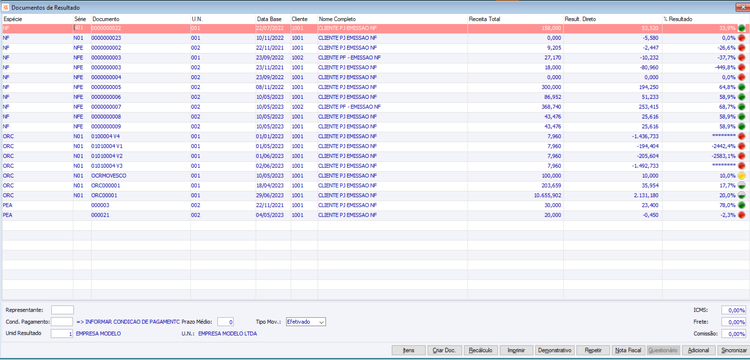Click the Prazo Médio field
750x360 pixels.
225,322
